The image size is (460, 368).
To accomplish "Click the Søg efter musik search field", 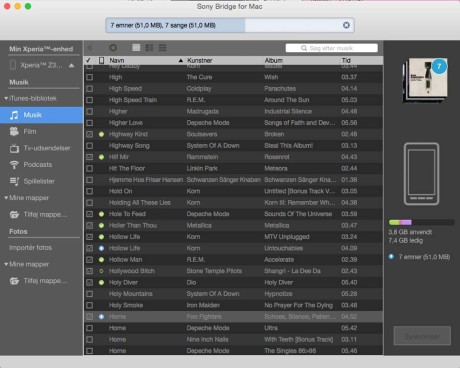I will pos(331,48).
